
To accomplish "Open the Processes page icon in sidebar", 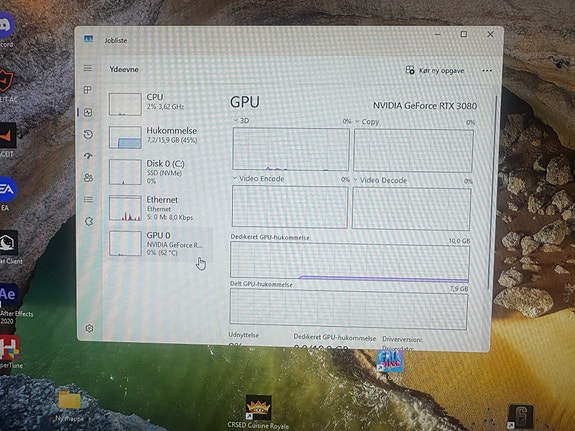I will [x=88, y=90].
